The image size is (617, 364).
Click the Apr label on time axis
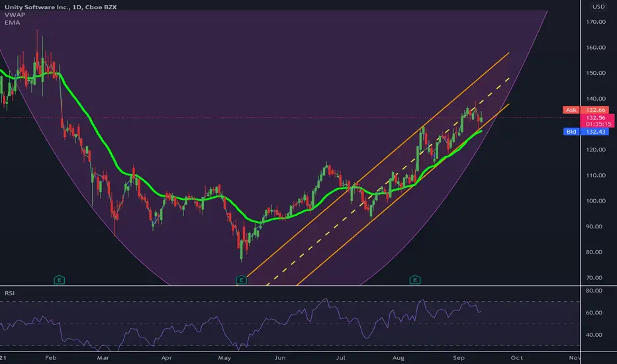[x=166, y=357]
